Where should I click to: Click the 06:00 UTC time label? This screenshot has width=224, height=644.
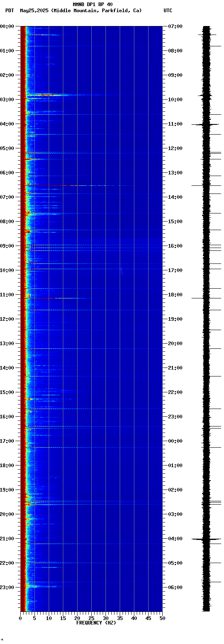pos(175,587)
